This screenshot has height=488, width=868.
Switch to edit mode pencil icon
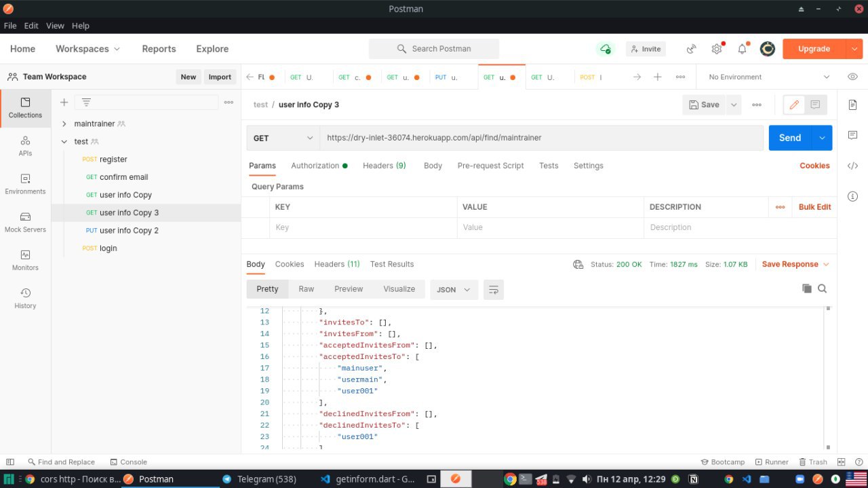[794, 105]
